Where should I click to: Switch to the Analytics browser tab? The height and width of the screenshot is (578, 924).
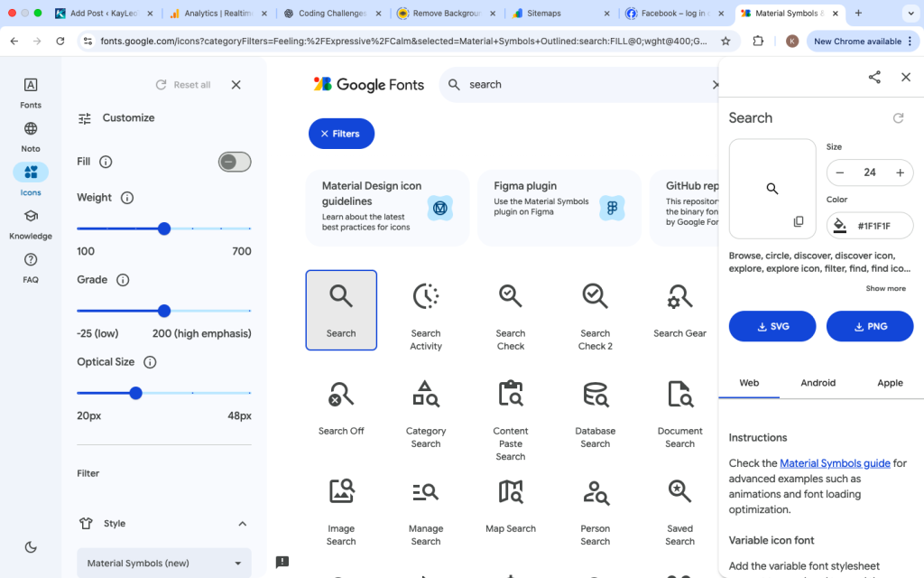[219, 14]
